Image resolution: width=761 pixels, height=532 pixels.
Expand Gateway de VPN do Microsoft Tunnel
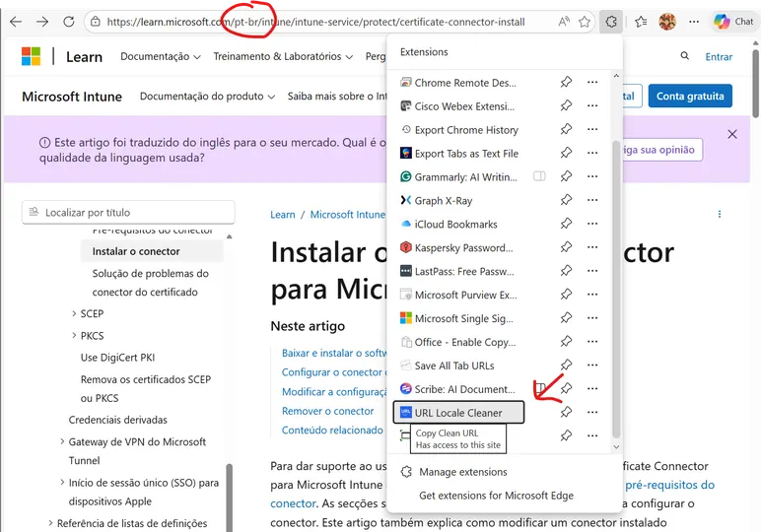coord(62,441)
